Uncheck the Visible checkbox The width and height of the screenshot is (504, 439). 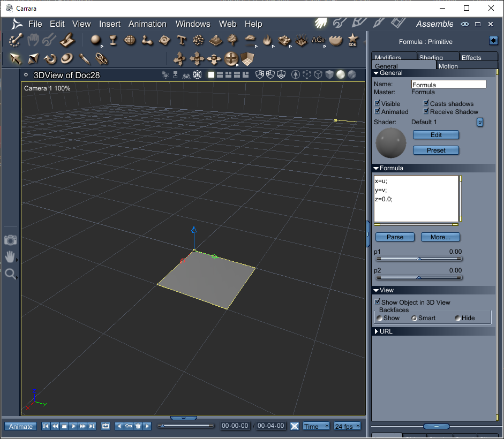click(378, 104)
